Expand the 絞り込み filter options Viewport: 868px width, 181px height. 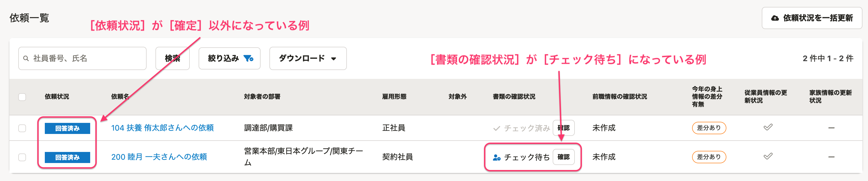230,58
